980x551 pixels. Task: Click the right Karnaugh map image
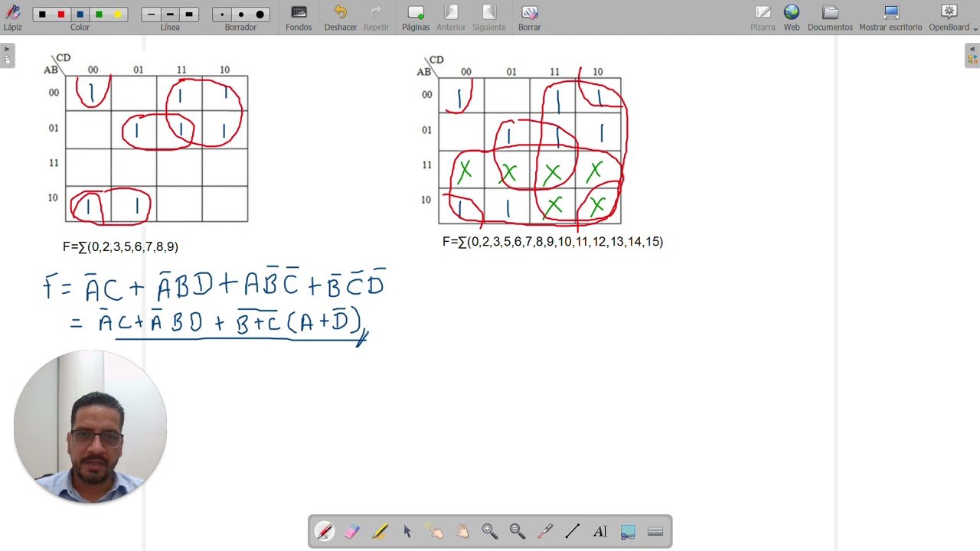pyautogui.click(x=521, y=141)
